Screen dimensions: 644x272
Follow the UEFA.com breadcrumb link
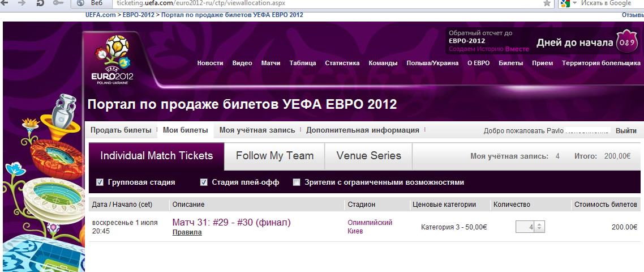[101, 15]
